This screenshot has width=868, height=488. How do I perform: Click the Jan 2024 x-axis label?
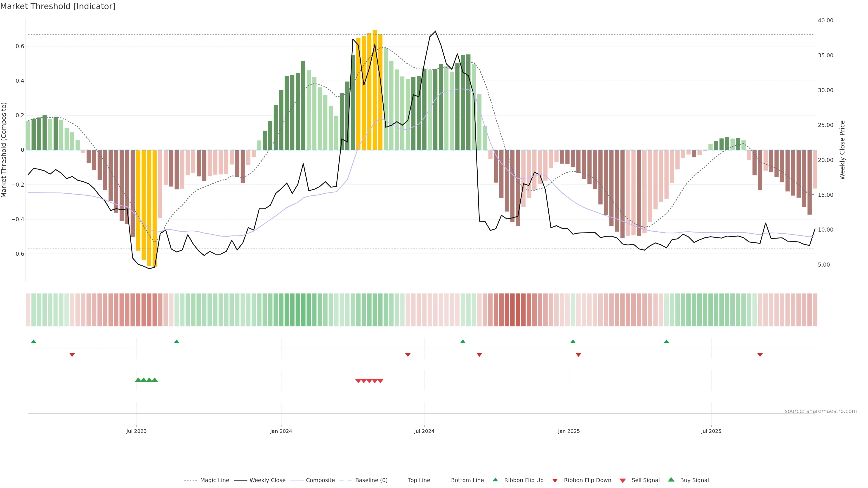pyautogui.click(x=281, y=431)
